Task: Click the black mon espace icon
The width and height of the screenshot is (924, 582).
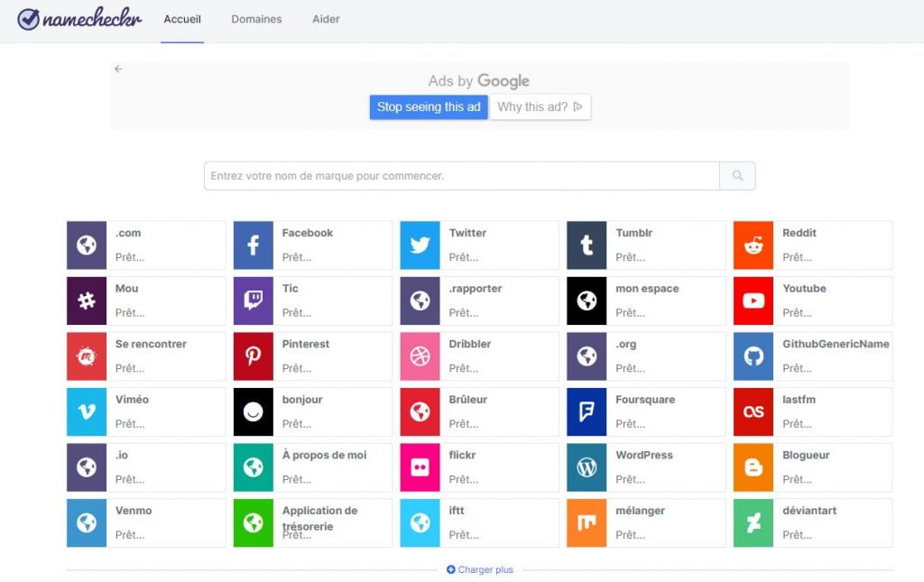Action: pos(587,301)
